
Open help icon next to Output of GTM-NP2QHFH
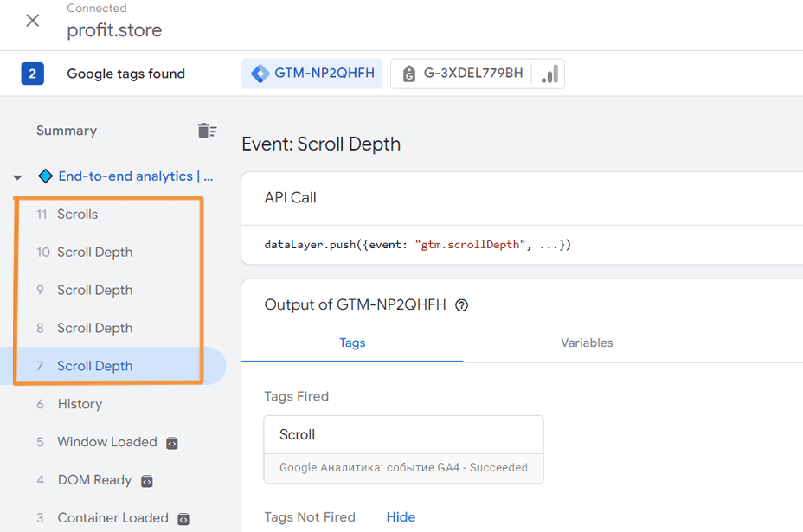point(461,305)
